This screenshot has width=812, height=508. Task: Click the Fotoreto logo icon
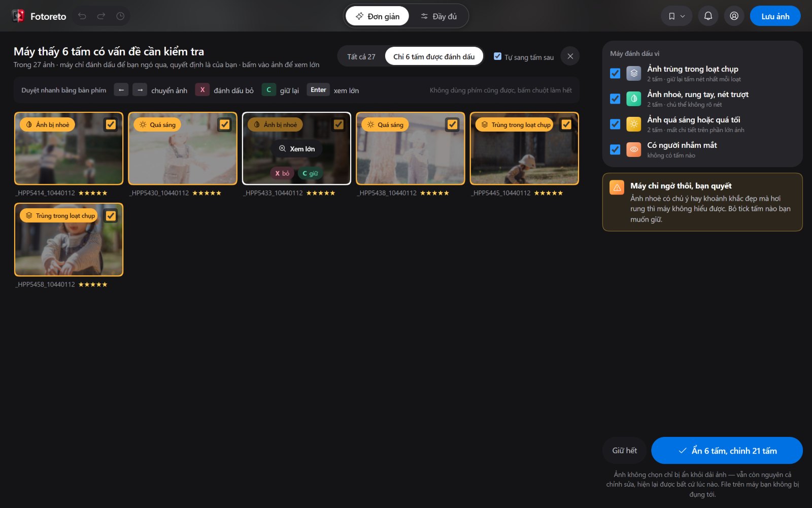(18, 16)
